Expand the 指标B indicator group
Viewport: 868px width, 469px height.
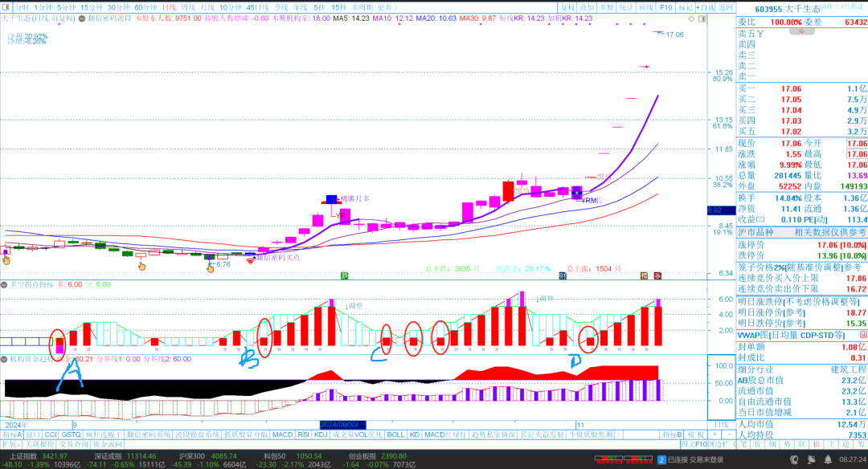(x=673, y=434)
